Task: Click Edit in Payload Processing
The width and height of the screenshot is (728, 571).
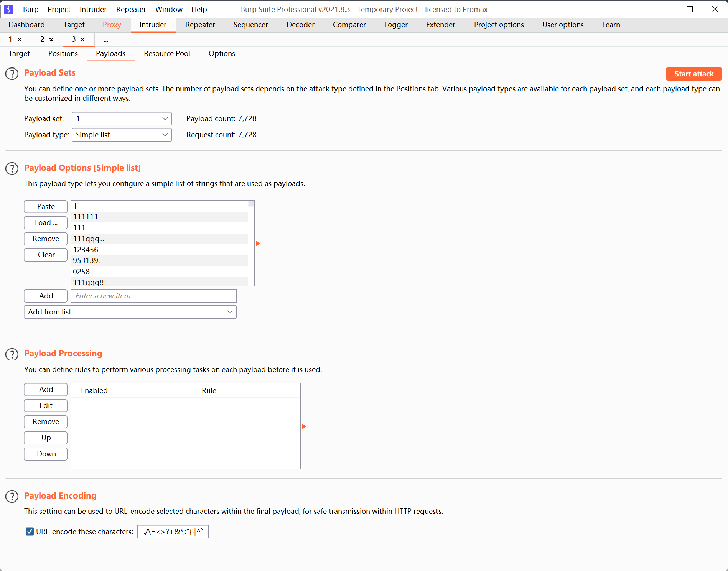Action: pos(46,405)
